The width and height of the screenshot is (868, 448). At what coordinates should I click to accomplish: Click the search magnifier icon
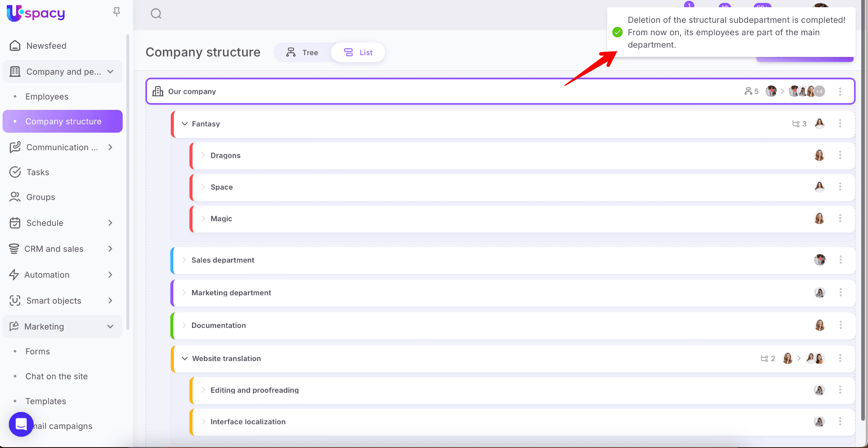pos(156,14)
